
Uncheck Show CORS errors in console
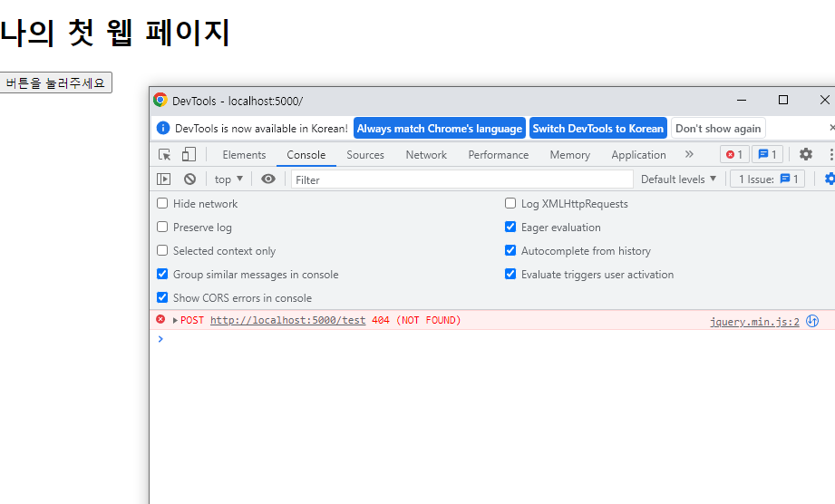point(162,297)
